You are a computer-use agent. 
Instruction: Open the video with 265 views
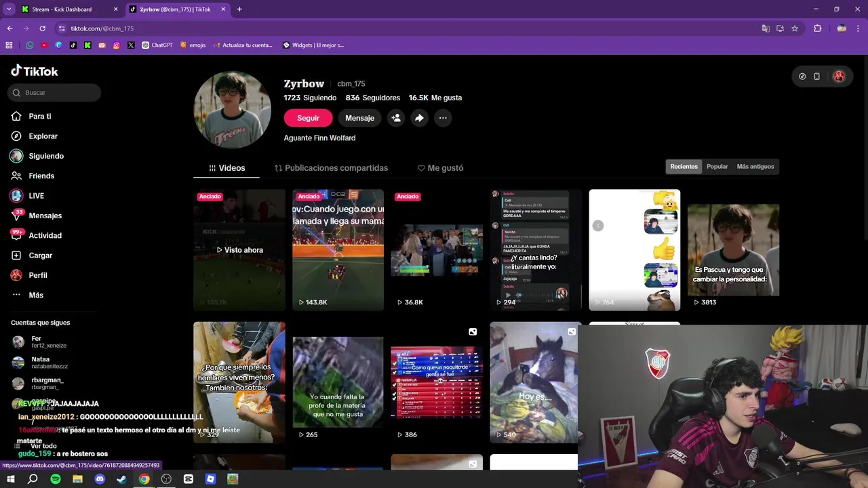[338, 382]
